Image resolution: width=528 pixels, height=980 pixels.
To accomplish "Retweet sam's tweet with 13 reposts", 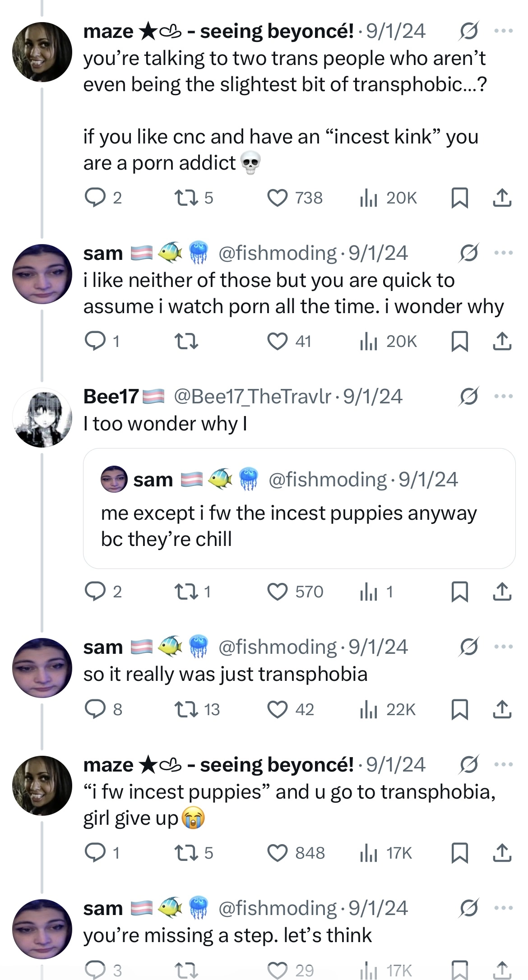I will coord(185,709).
